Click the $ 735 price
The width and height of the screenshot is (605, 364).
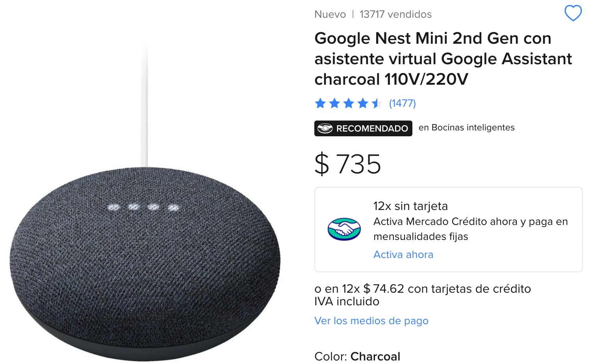tap(348, 164)
